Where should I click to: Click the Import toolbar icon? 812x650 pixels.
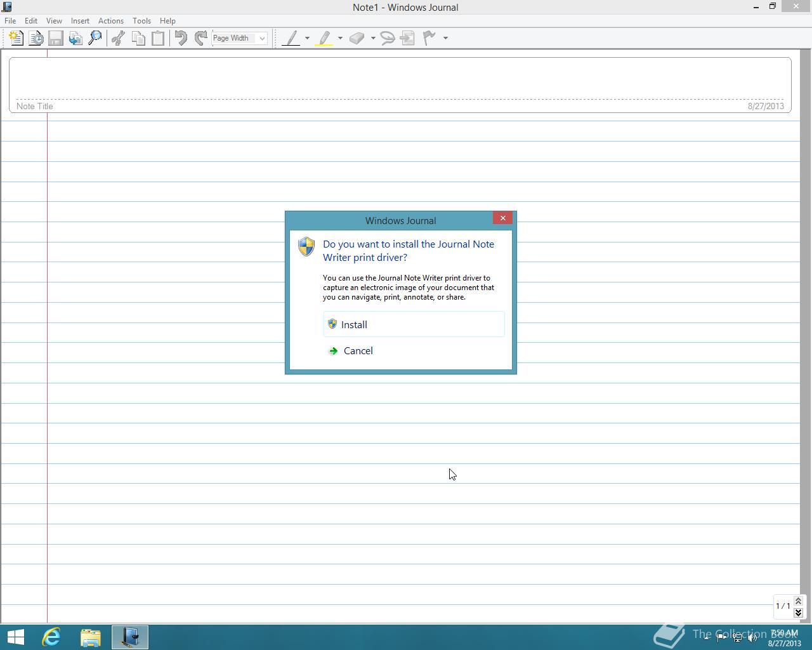75,38
